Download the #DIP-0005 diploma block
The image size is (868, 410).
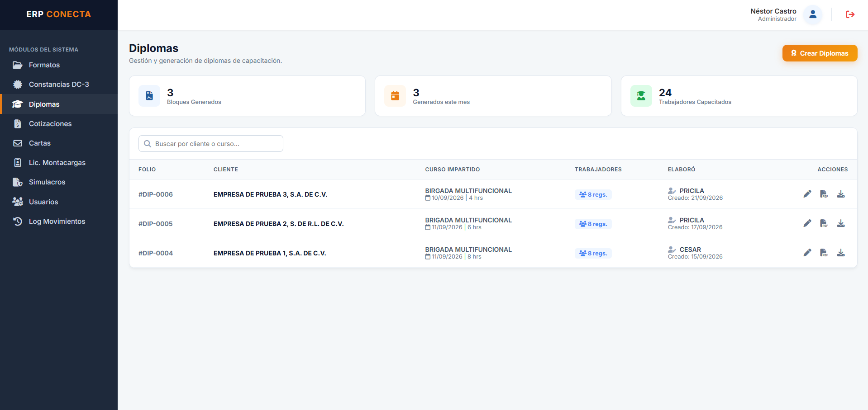841,223
